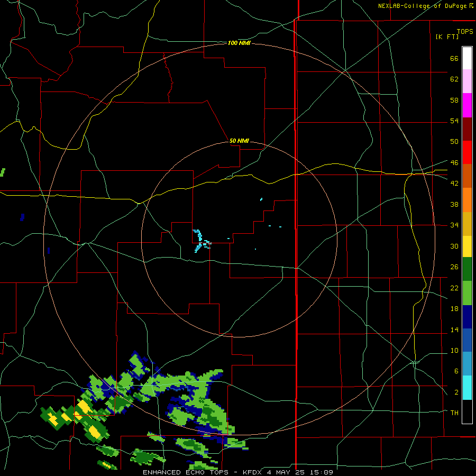Click the 18 legend value
This screenshot has width=476, height=476.
tap(454, 309)
